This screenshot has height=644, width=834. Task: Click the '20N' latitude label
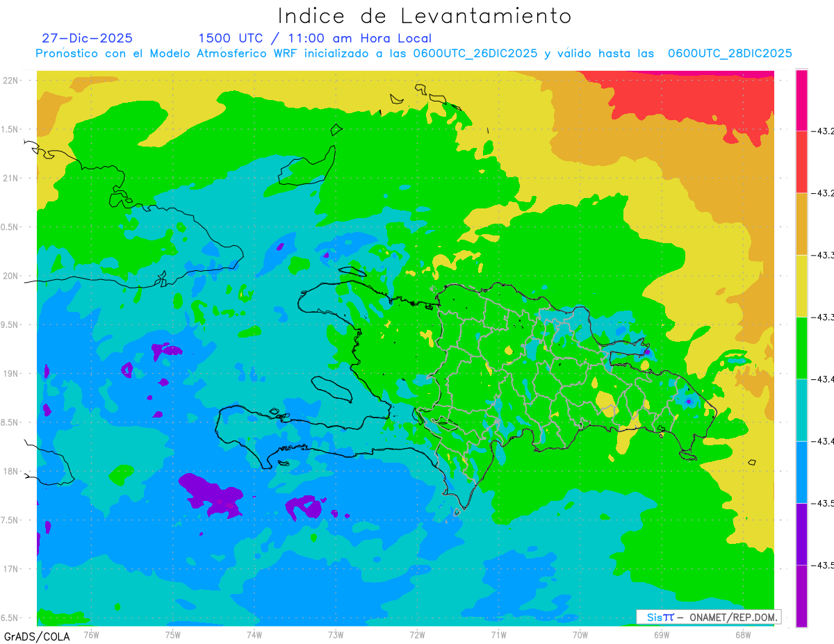[12, 276]
